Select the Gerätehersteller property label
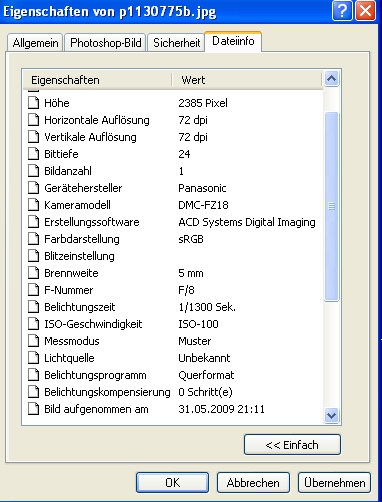This screenshot has width=382, height=502. (83, 188)
